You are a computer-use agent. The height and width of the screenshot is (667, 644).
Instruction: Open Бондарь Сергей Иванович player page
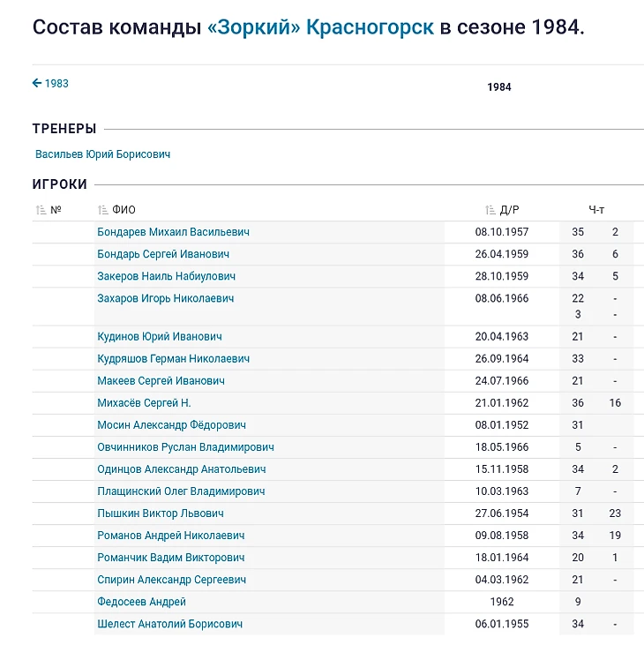click(163, 254)
